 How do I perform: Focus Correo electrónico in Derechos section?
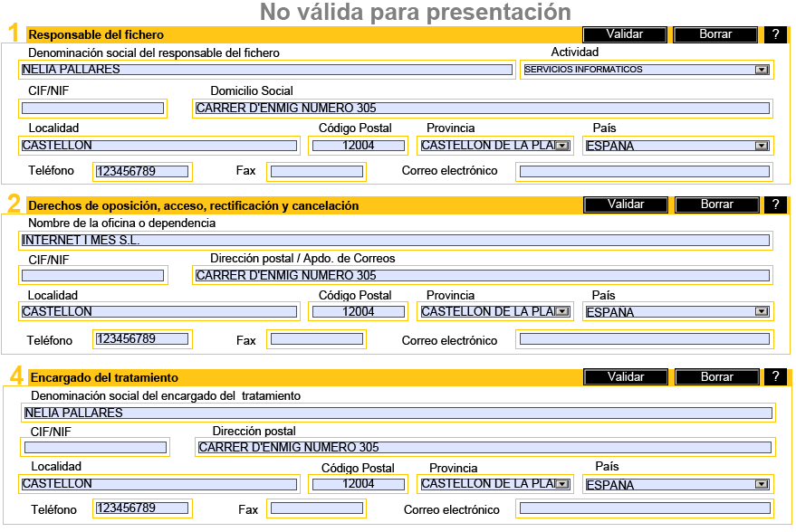pos(645,338)
